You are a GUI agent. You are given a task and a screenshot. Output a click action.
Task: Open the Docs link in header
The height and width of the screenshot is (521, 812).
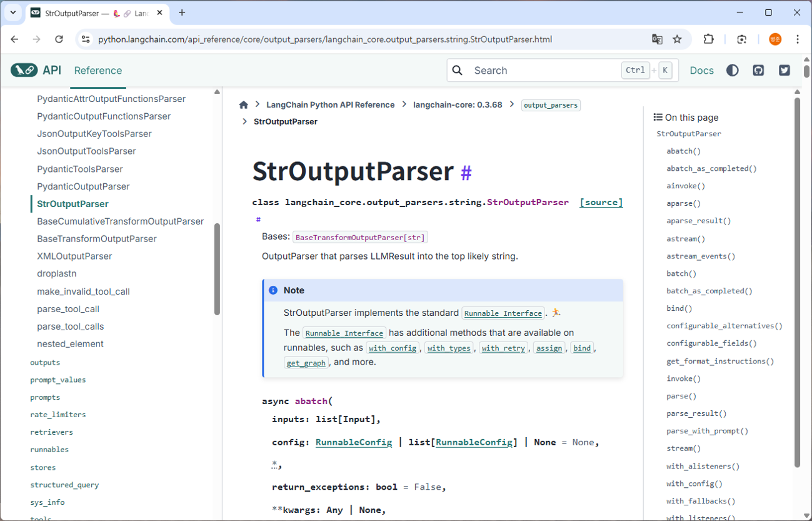(x=701, y=70)
